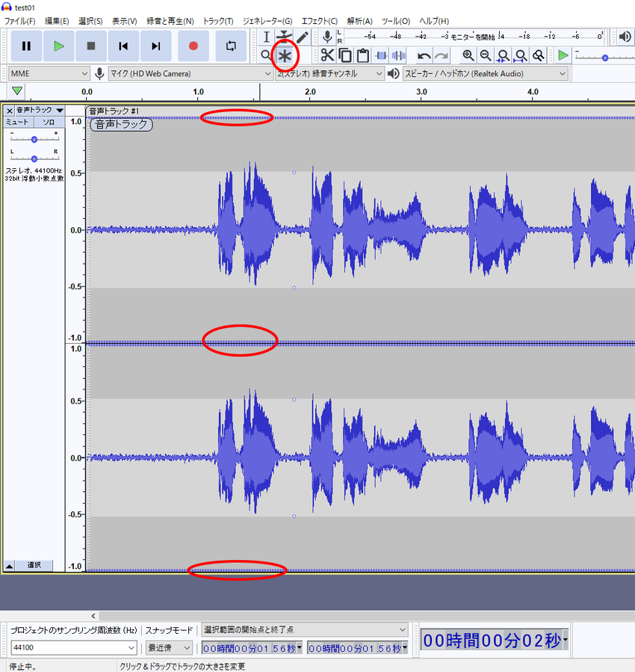Open the 選択(S) menu
The image size is (635, 672).
pyautogui.click(x=90, y=21)
